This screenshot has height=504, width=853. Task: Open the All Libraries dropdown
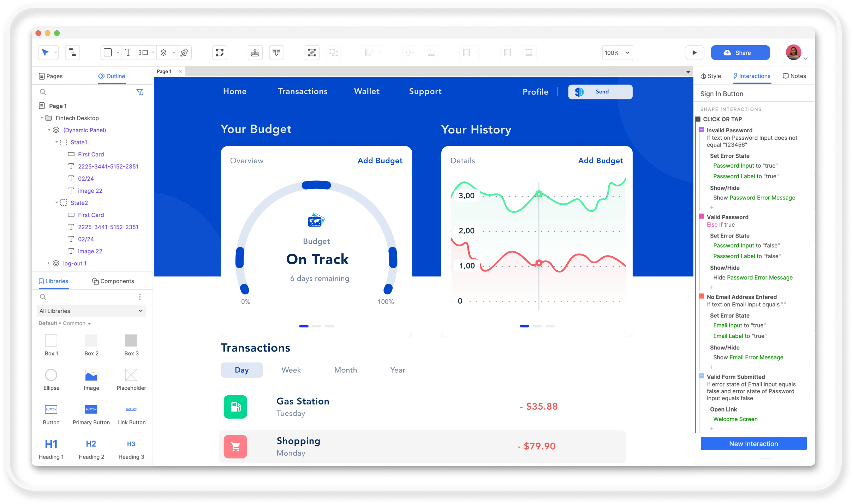click(91, 311)
